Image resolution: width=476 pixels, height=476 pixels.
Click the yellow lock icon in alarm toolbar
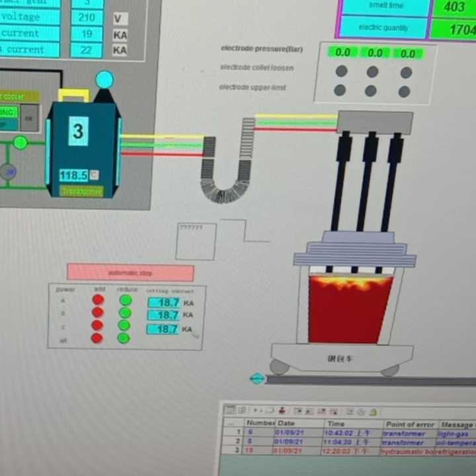[374, 413]
